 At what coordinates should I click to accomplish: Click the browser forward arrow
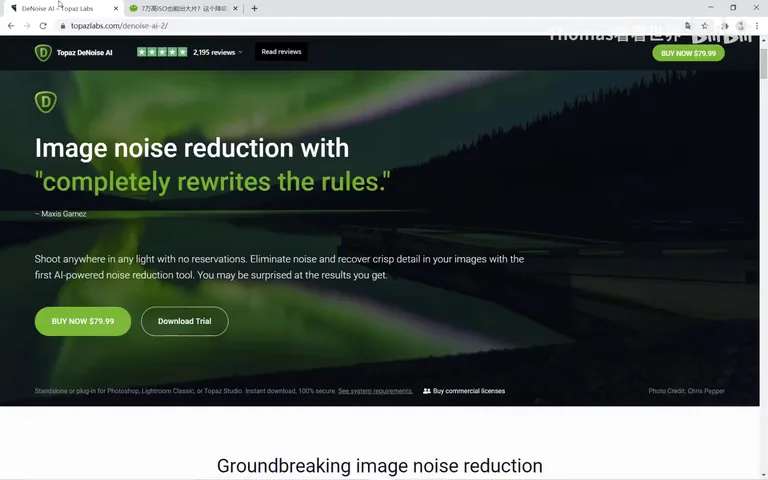tap(27, 26)
